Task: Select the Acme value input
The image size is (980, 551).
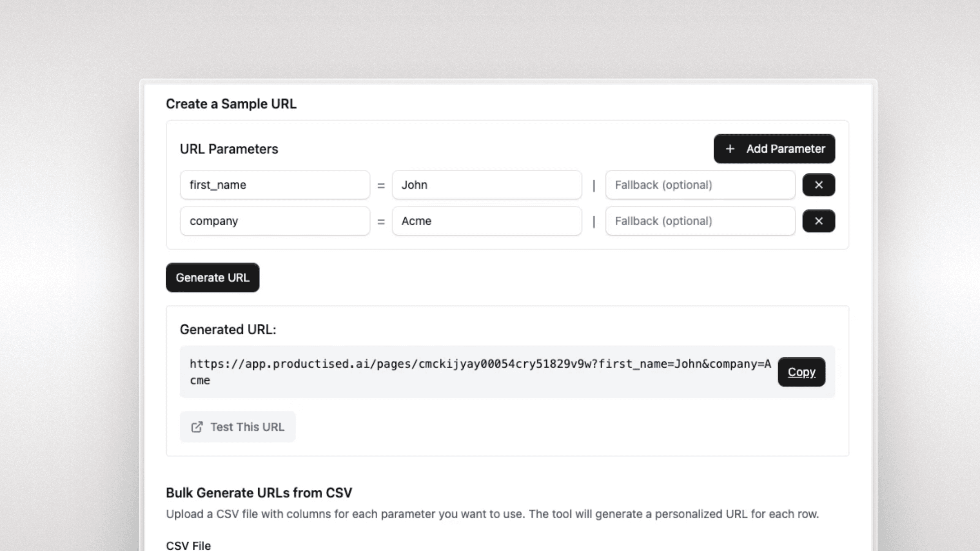Action: pyautogui.click(x=487, y=221)
